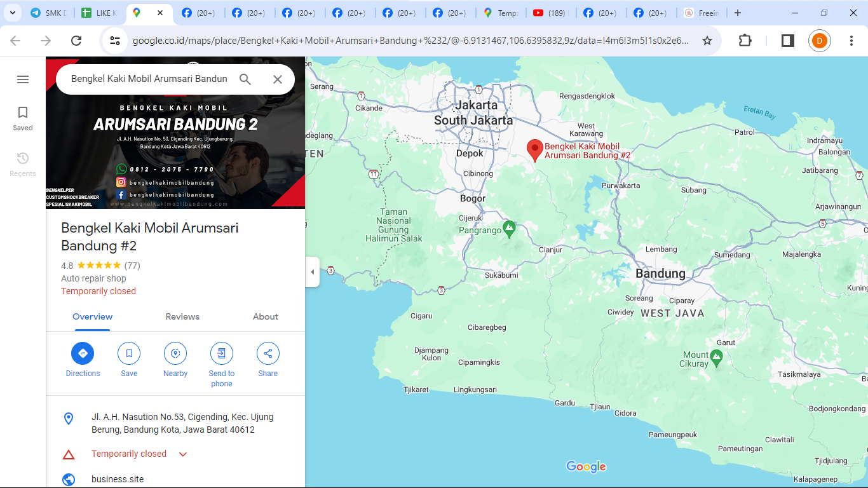868x488 pixels.
Task: Open the Saved places panel
Action: coord(23,118)
